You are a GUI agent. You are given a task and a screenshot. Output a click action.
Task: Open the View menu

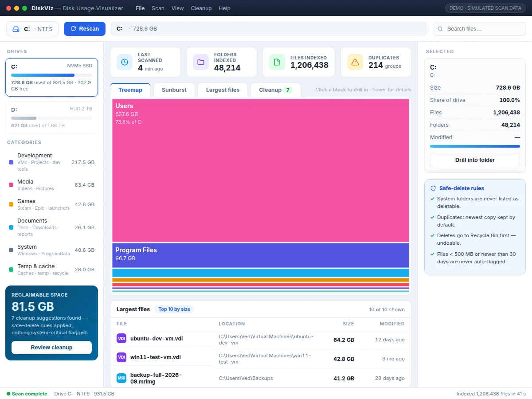(x=178, y=8)
